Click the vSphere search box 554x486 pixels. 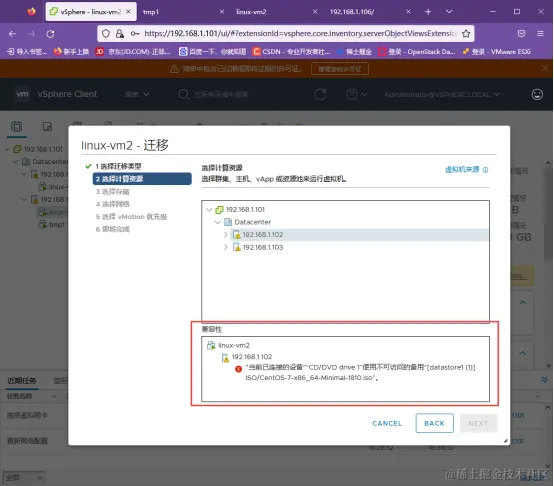[x=221, y=94]
